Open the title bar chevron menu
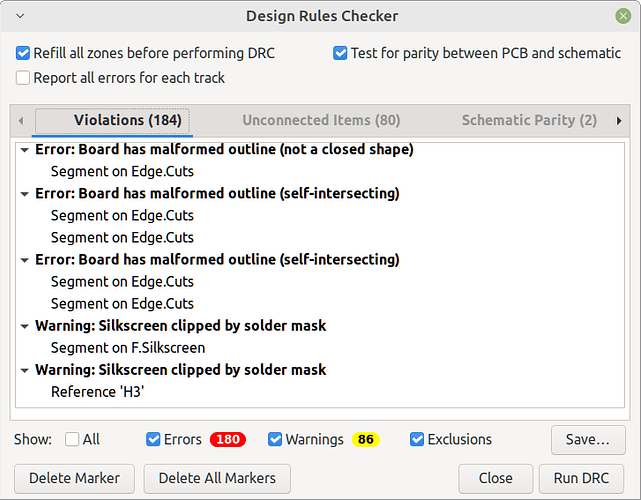The height and width of the screenshot is (500, 641). [x=20, y=16]
